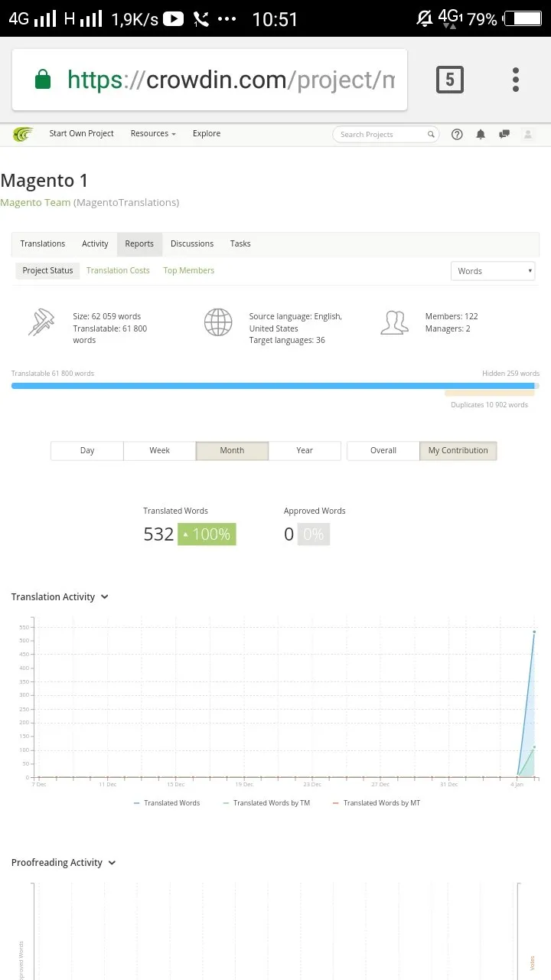The width and height of the screenshot is (551, 980).
Task: Switch to My Contribution statistics
Action: point(458,450)
